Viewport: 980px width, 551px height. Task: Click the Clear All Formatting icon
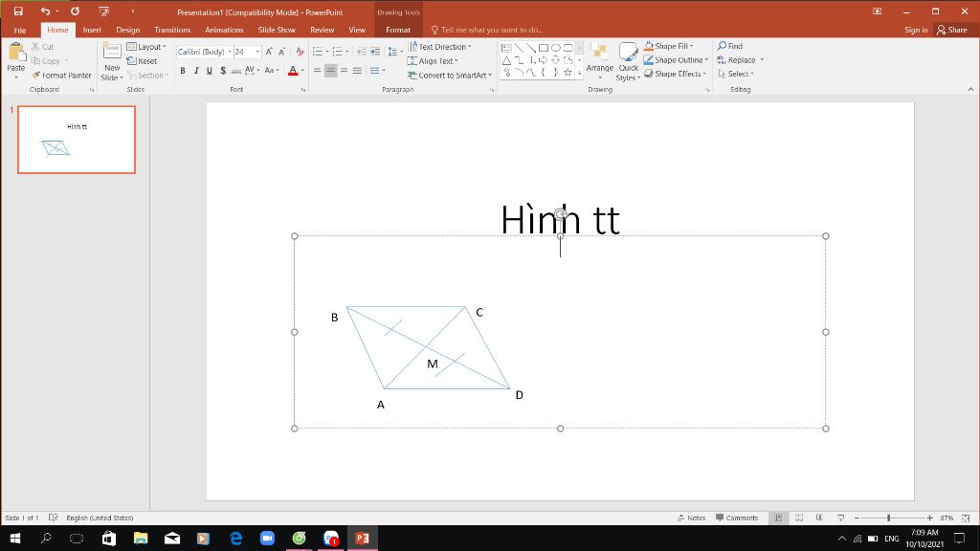(301, 52)
